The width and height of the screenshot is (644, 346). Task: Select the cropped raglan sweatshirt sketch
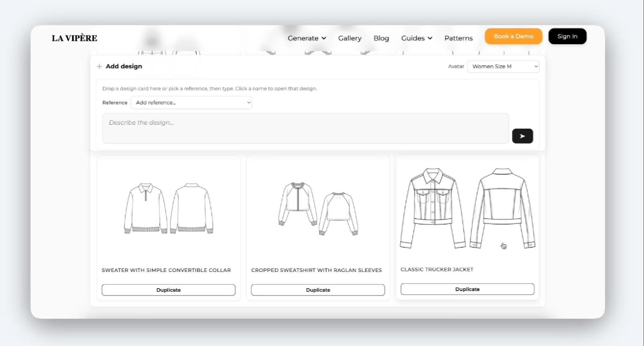point(318,209)
